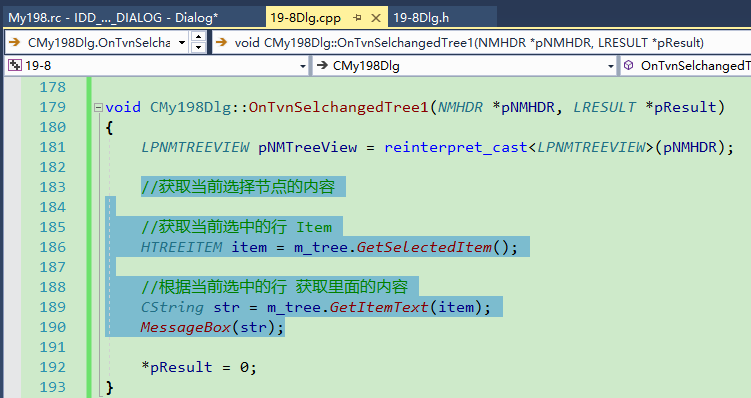The image size is (751, 398).
Task: Click on reinterpret_cast keyword
Action: click(x=456, y=148)
